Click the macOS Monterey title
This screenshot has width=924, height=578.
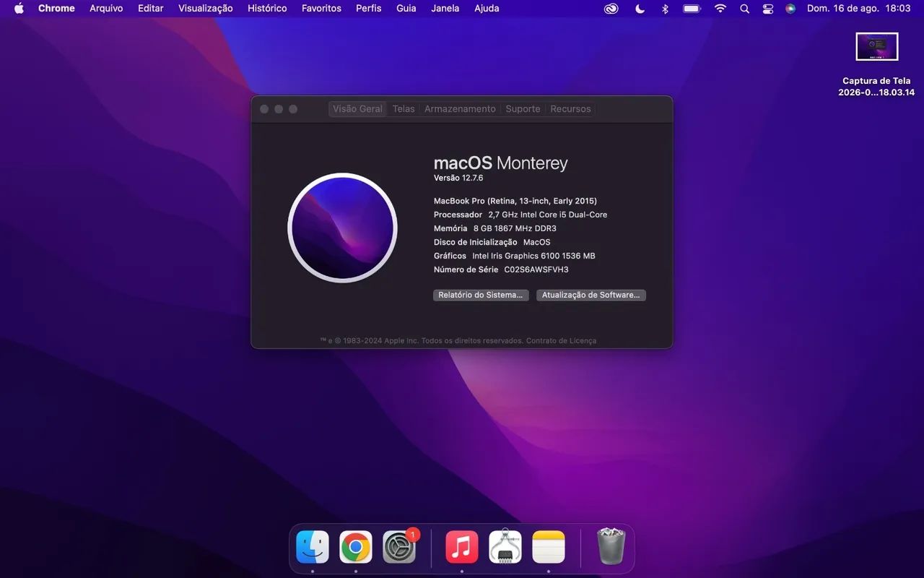pyautogui.click(x=500, y=163)
